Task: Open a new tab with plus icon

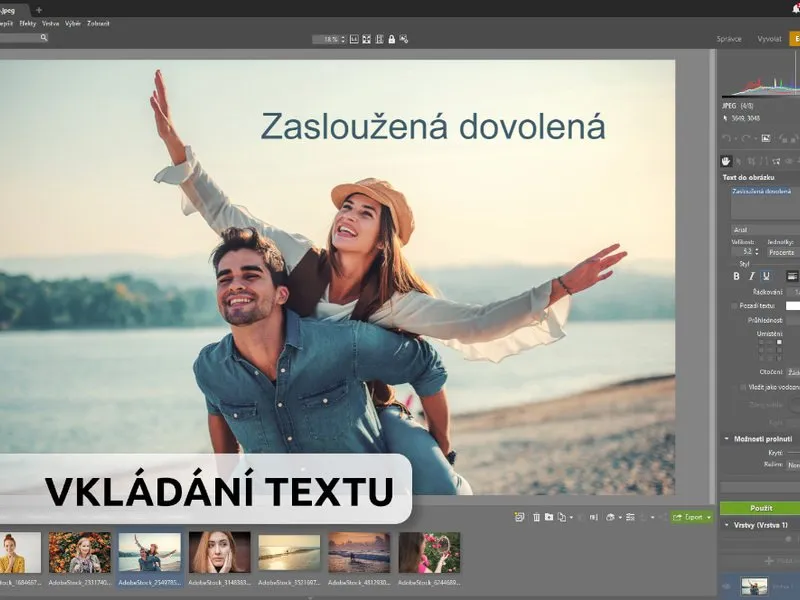Action: pos(39,10)
